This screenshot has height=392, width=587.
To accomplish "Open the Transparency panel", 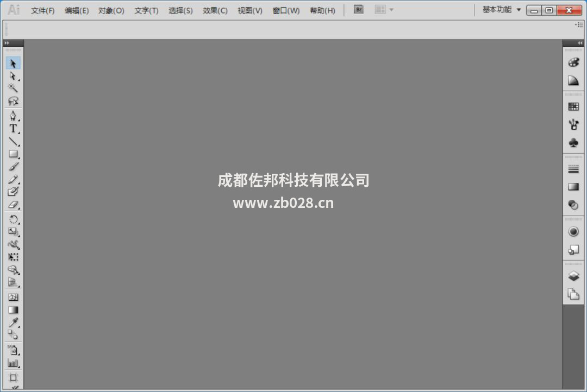I will click(573, 205).
